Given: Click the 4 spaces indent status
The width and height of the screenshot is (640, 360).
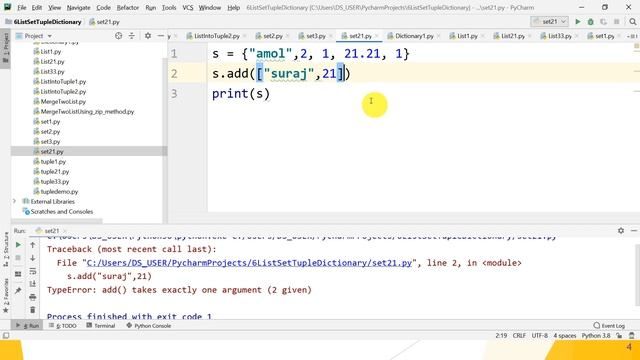Looking at the screenshot, I should [x=565, y=336].
